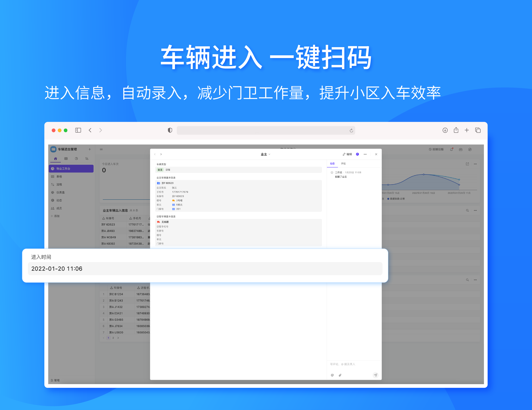Click next page arrow in pagination
The image size is (532, 410).
(x=118, y=338)
